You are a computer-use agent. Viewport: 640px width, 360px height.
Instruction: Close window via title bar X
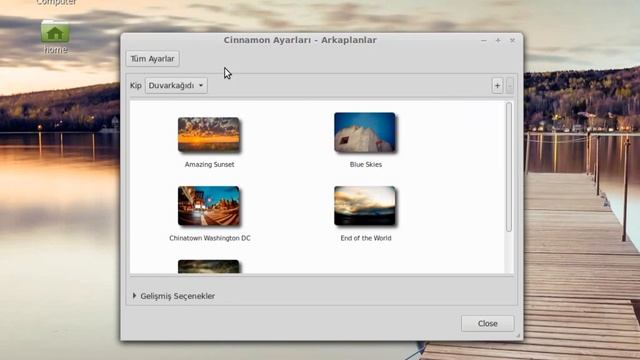[x=512, y=40]
